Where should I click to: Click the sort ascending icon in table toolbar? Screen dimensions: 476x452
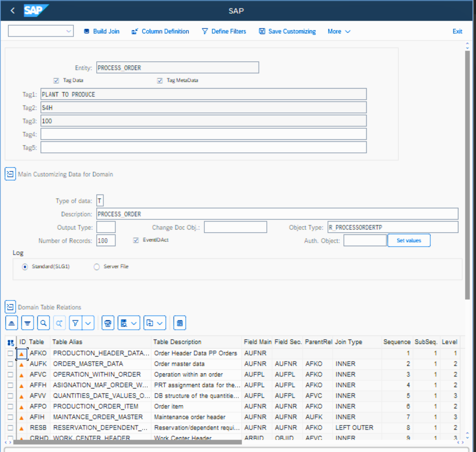pos(11,323)
